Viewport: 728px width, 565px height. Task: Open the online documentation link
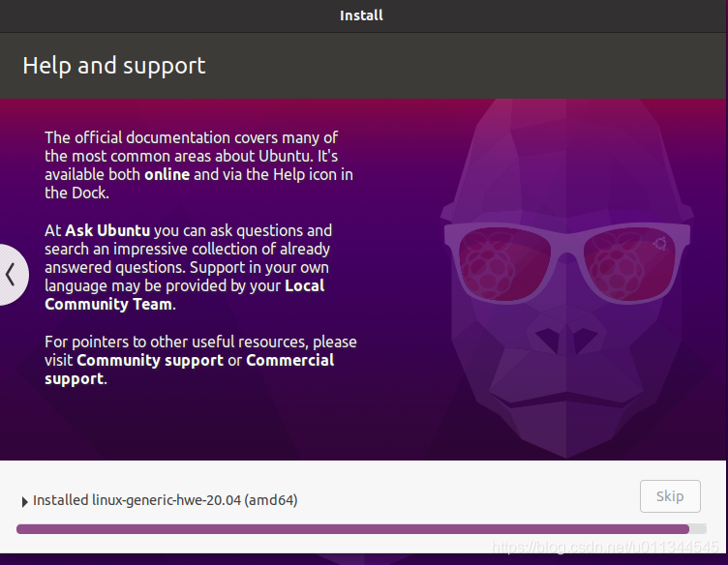[167, 175]
